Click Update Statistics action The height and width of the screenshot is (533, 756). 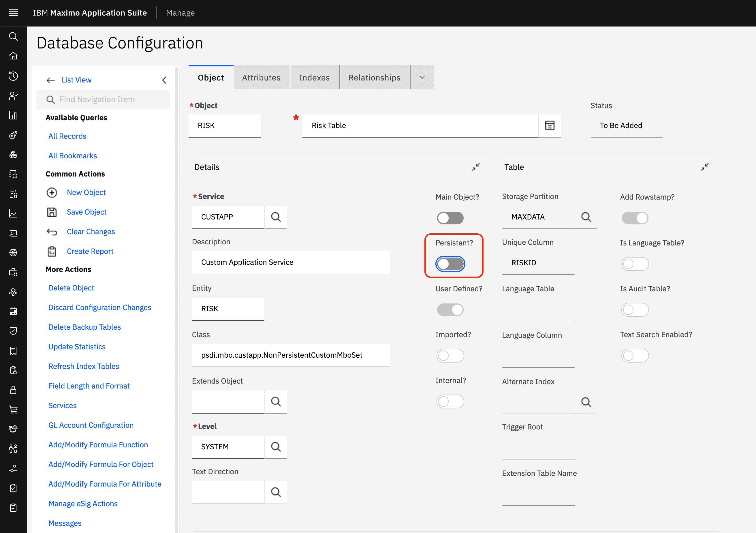point(77,347)
